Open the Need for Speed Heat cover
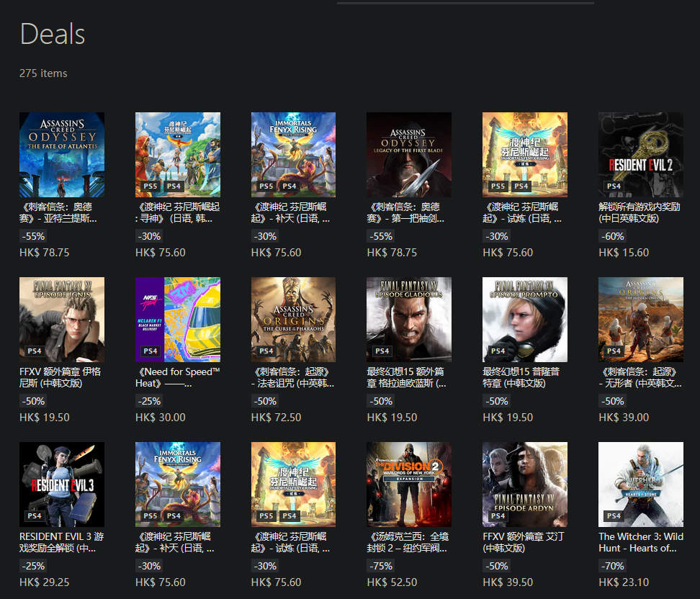The width and height of the screenshot is (700, 599). point(178,319)
